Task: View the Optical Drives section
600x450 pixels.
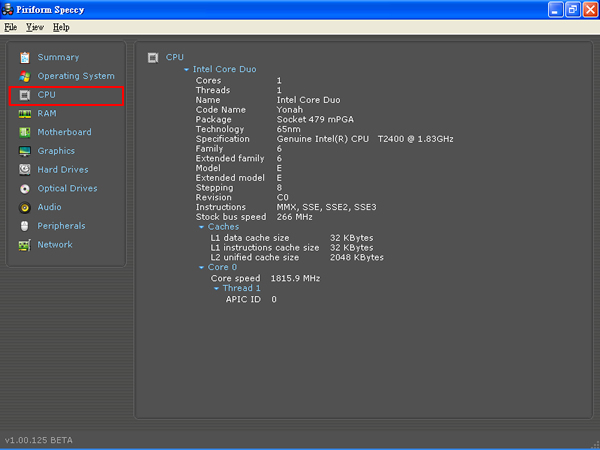Action: 67,189
